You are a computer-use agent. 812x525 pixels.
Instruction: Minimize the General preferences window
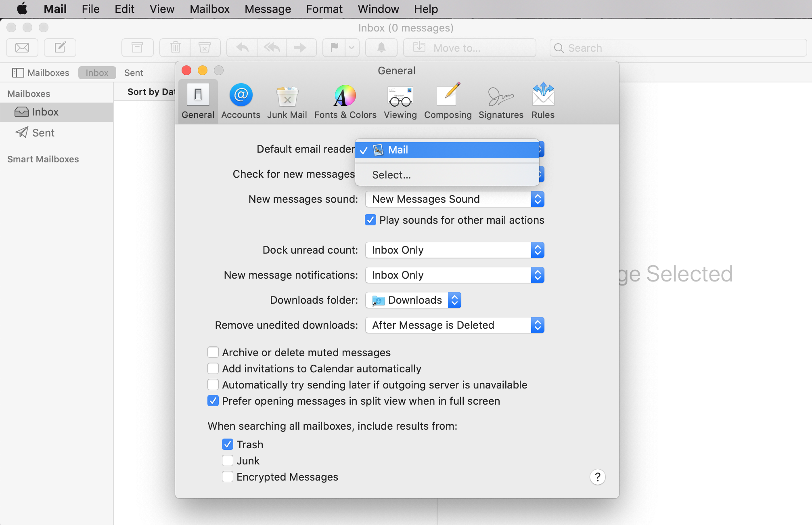(x=203, y=70)
